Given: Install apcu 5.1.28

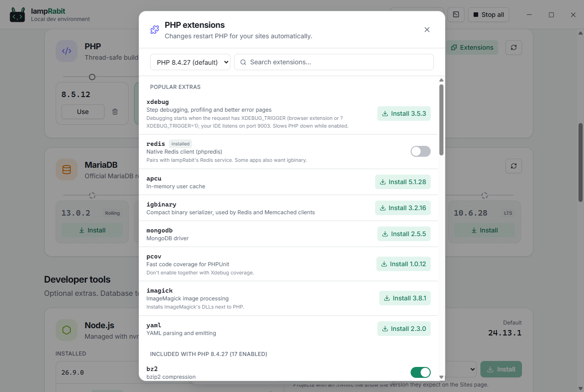Looking at the screenshot, I should (403, 182).
